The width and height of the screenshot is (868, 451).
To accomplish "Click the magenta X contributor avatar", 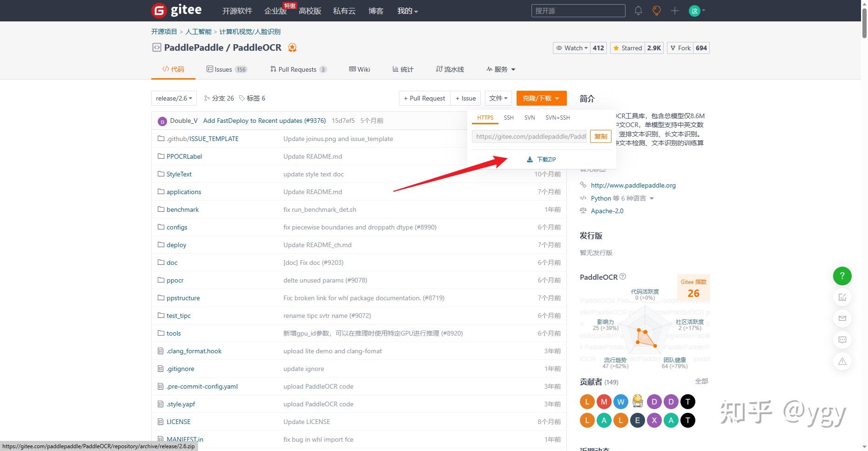I will [654, 421].
